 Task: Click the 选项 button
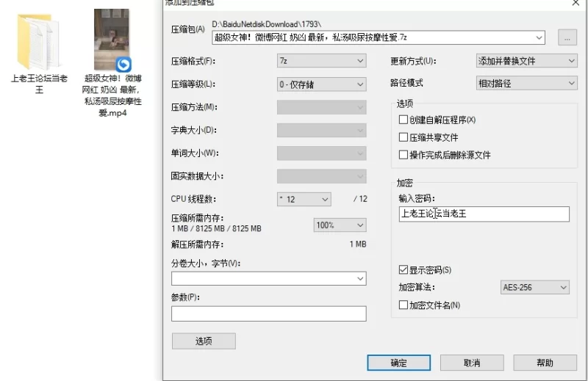204,341
